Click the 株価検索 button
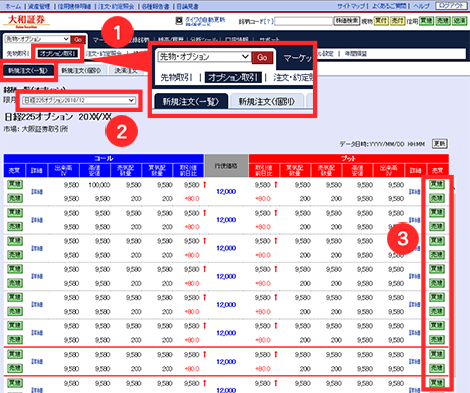Image resolution: width=470 pixels, height=393 pixels. tap(347, 21)
